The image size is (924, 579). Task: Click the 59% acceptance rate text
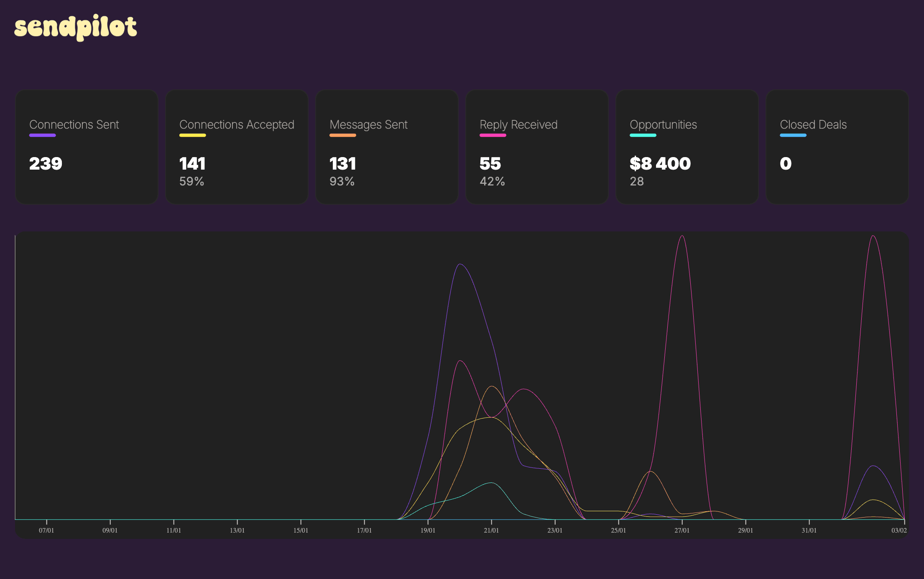click(191, 181)
